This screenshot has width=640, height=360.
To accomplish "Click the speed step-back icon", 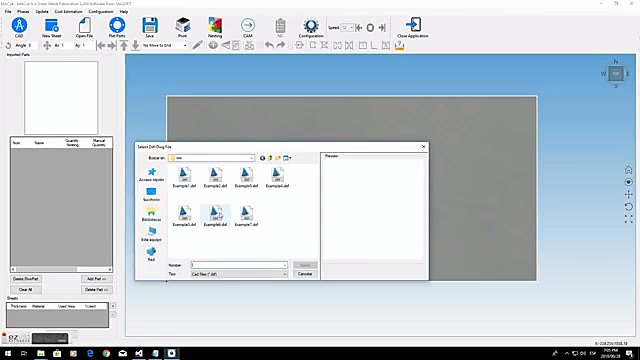I will pyautogui.click(x=359, y=28).
